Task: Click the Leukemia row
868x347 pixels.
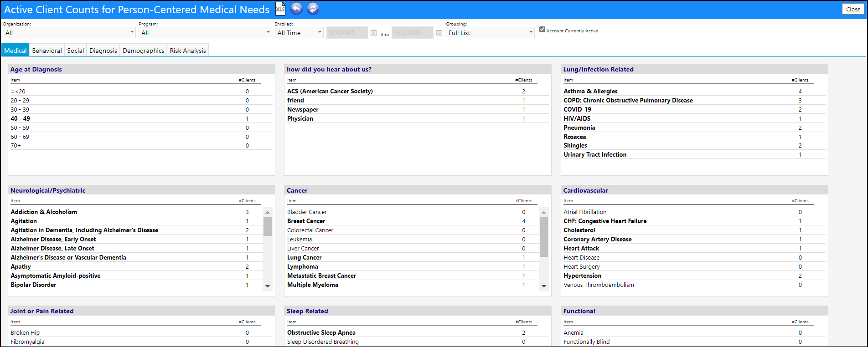Action: click(412, 239)
